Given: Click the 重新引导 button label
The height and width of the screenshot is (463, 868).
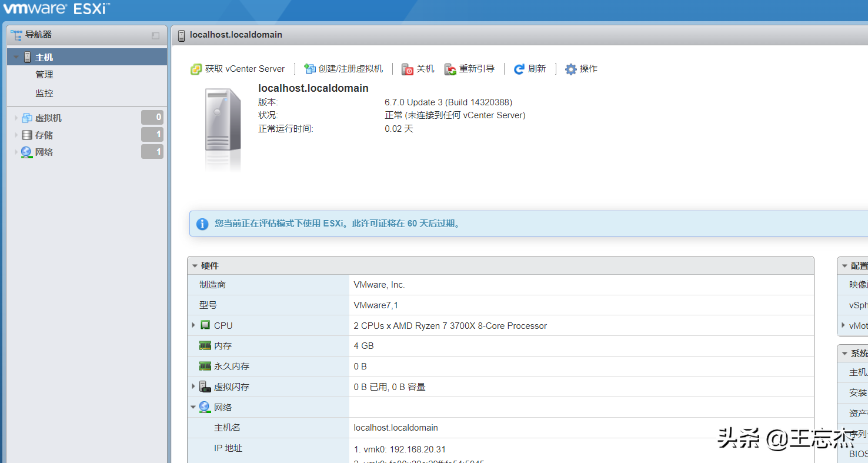Looking at the screenshot, I should [477, 69].
